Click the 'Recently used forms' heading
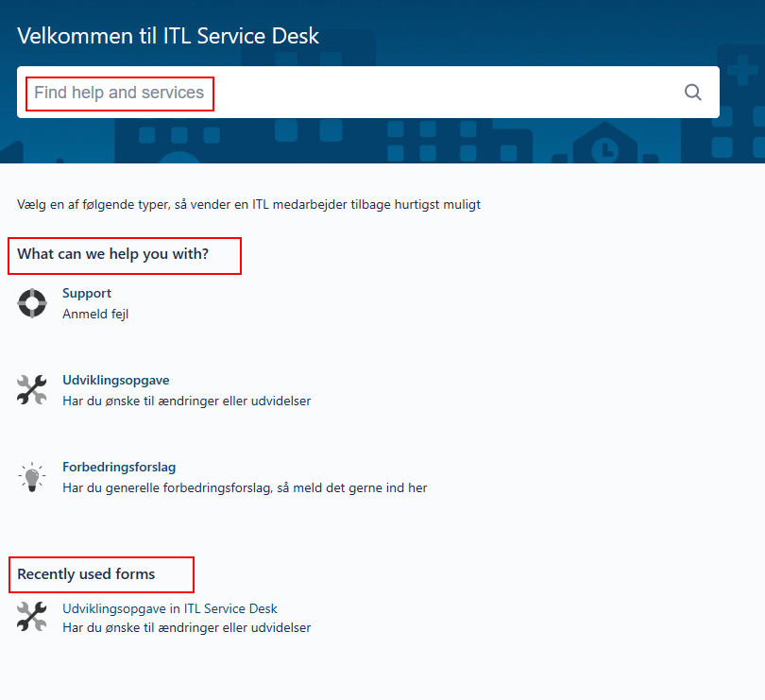 (86, 574)
